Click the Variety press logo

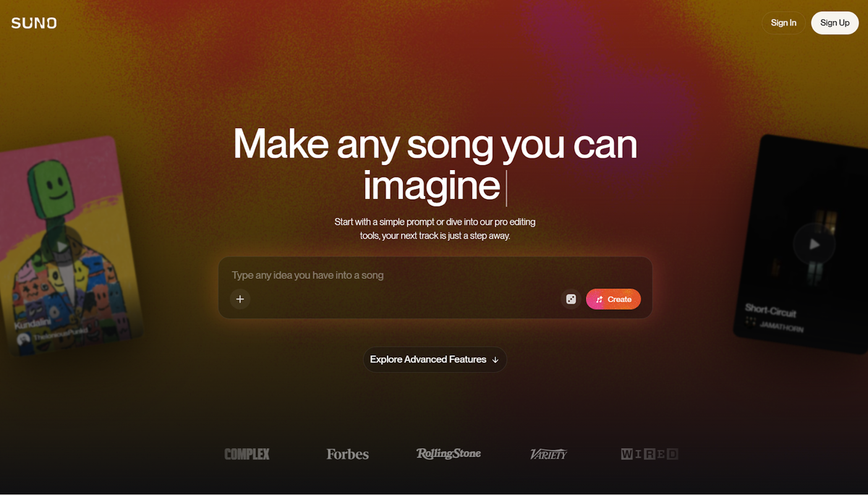[548, 454]
